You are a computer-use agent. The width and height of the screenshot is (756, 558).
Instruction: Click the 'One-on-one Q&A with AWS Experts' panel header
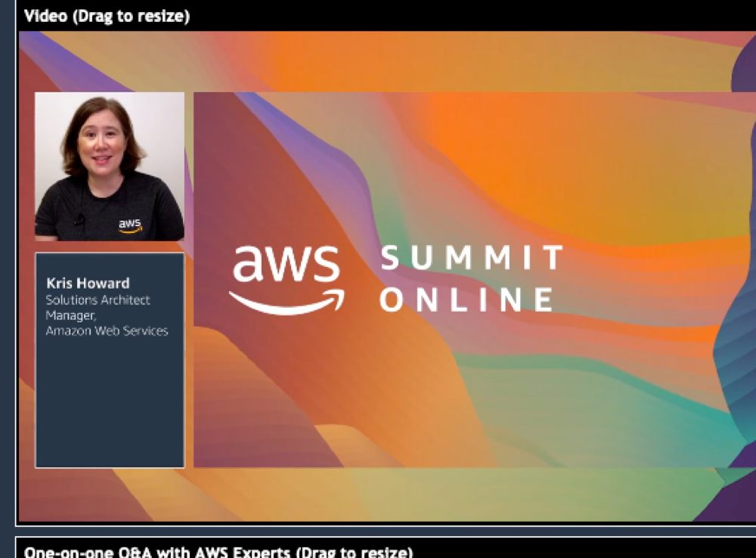218,551
